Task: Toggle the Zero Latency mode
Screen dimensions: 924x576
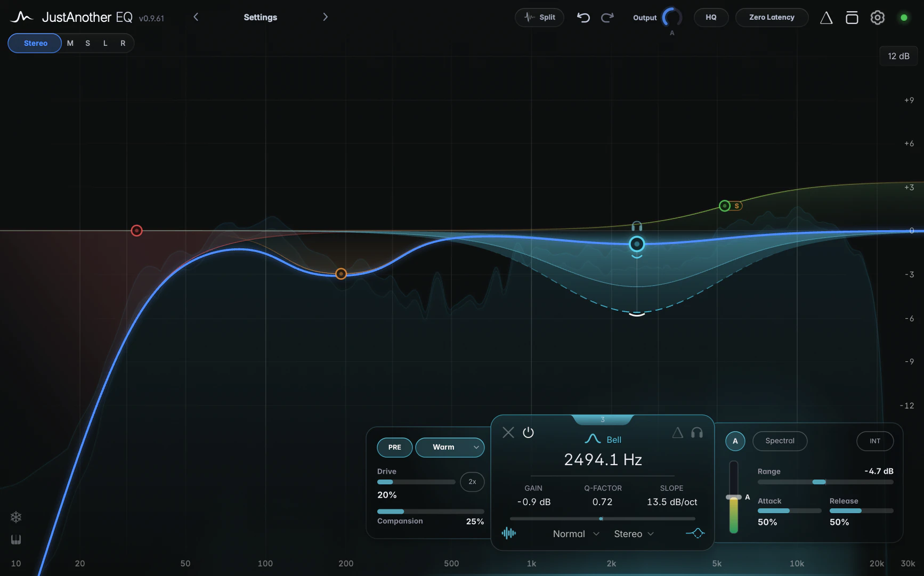Action: 772,18
